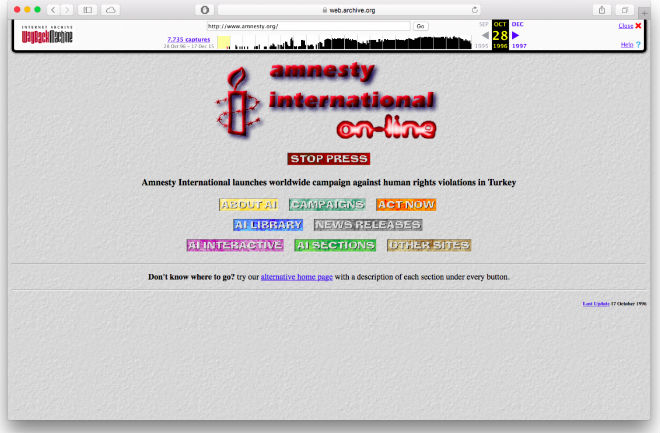Reload the page with the refresh icon
This screenshot has width=660, height=433.
click(474, 10)
